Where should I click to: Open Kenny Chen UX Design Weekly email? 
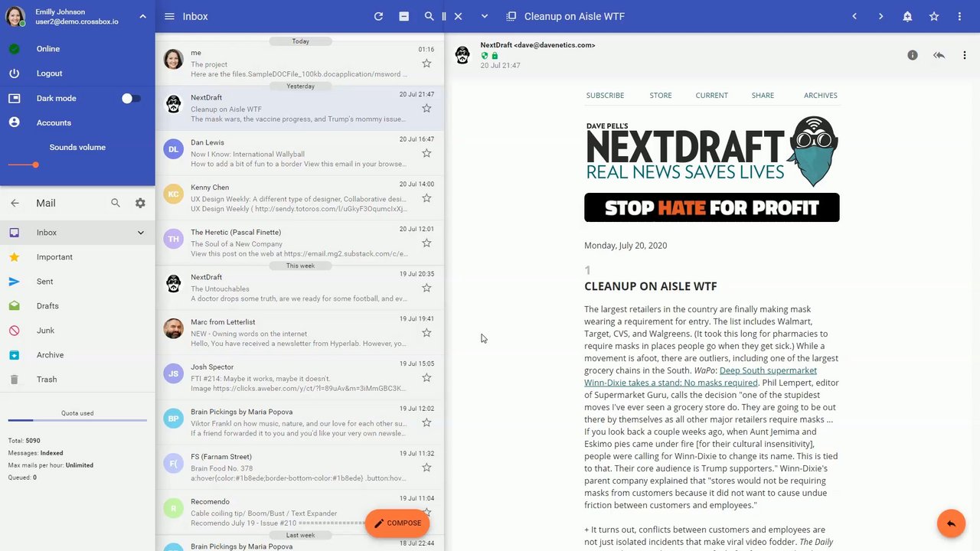[300, 198]
